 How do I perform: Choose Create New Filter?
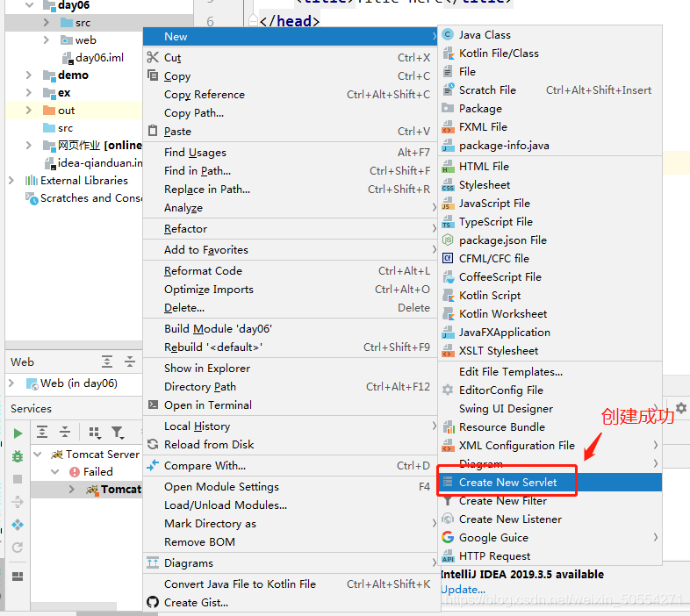550,501
